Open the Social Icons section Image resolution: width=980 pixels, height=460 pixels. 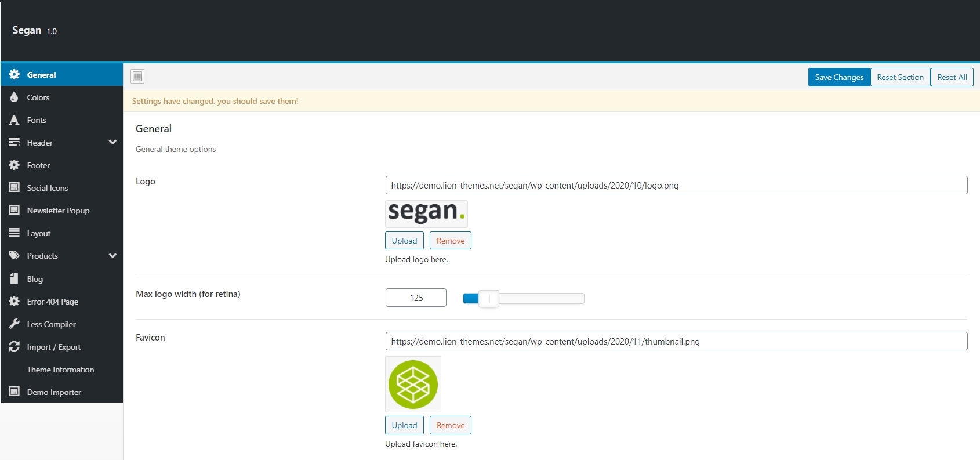(x=48, y=188)
